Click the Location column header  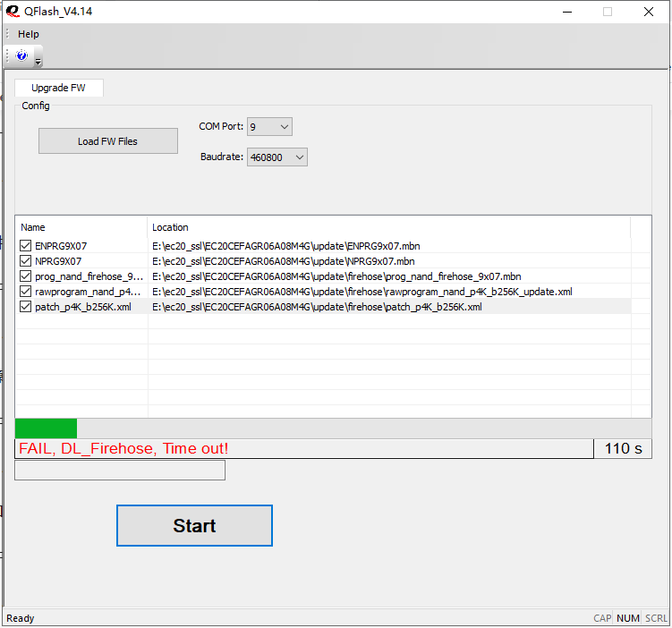[x=389, y=227]
